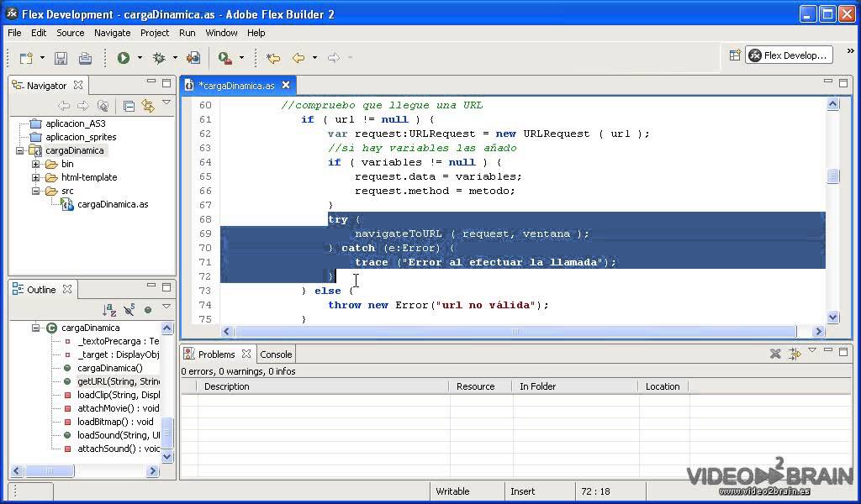The image size is (861, 504).
Task: Click editor horizontal scrollbar right arrow
Action: click(818, 331)
